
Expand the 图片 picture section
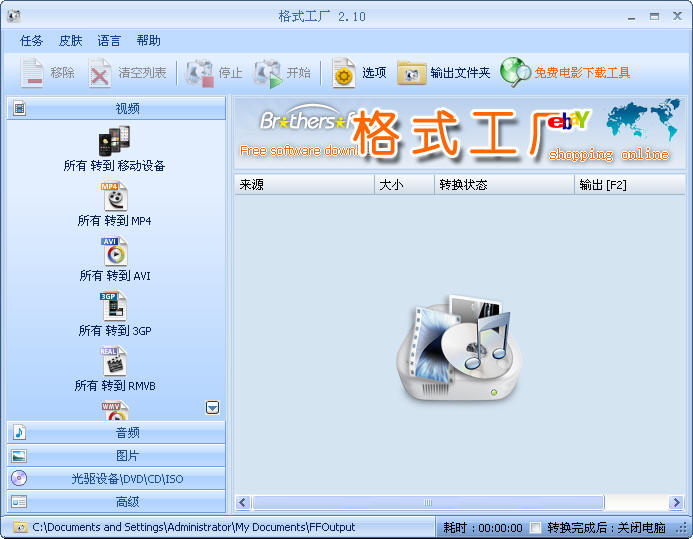coord(116,455)
